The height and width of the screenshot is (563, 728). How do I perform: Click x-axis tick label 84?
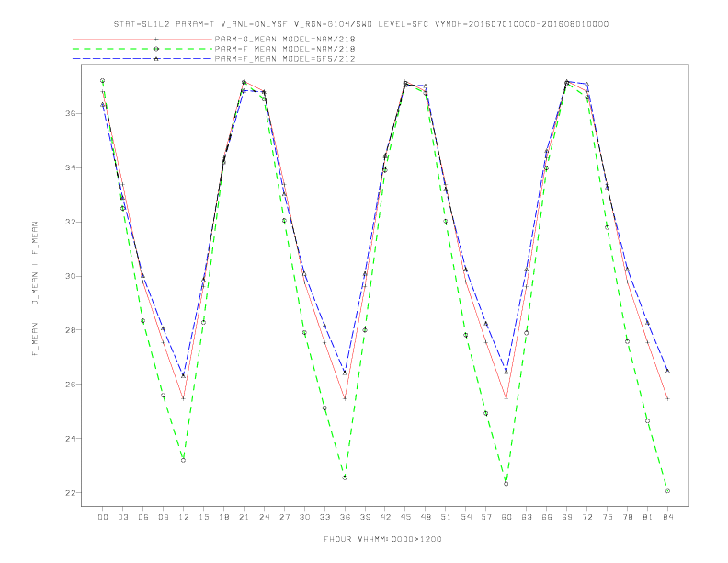point(667,517)
